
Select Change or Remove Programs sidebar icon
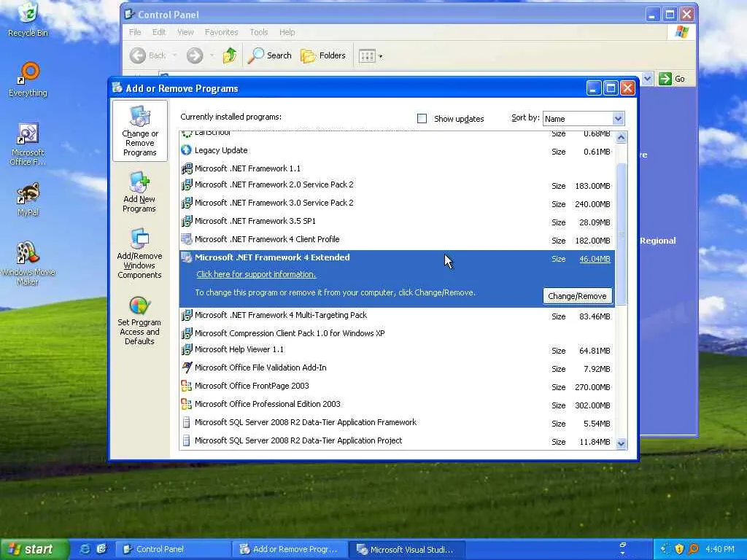(139, 131)
